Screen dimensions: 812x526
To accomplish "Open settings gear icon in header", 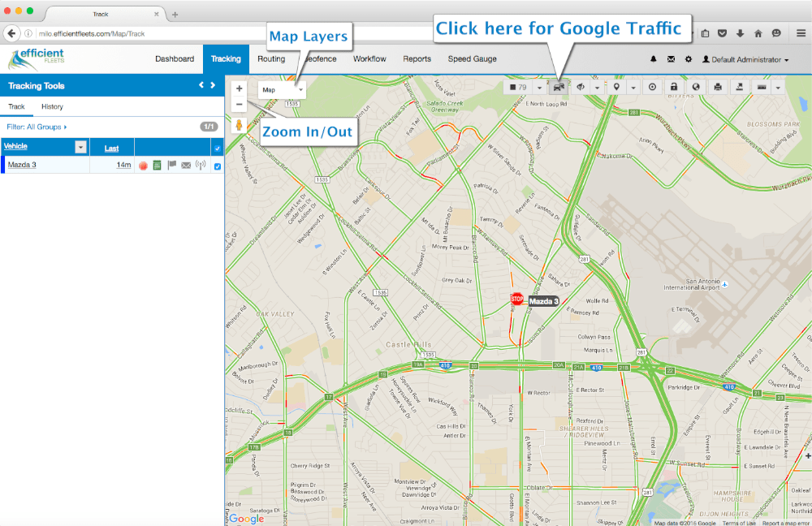I will pyautogui.click(x=689, y=59).
